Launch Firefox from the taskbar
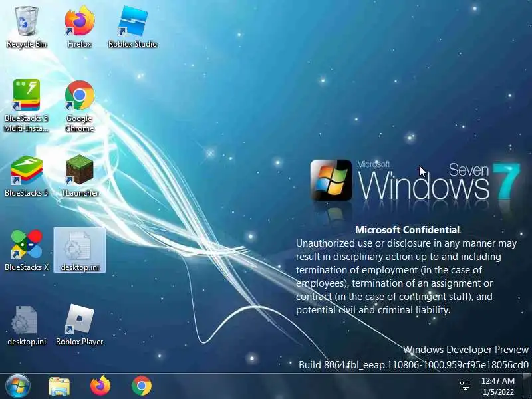The height and width of the screenshot is (399, 532). (100, 386)
